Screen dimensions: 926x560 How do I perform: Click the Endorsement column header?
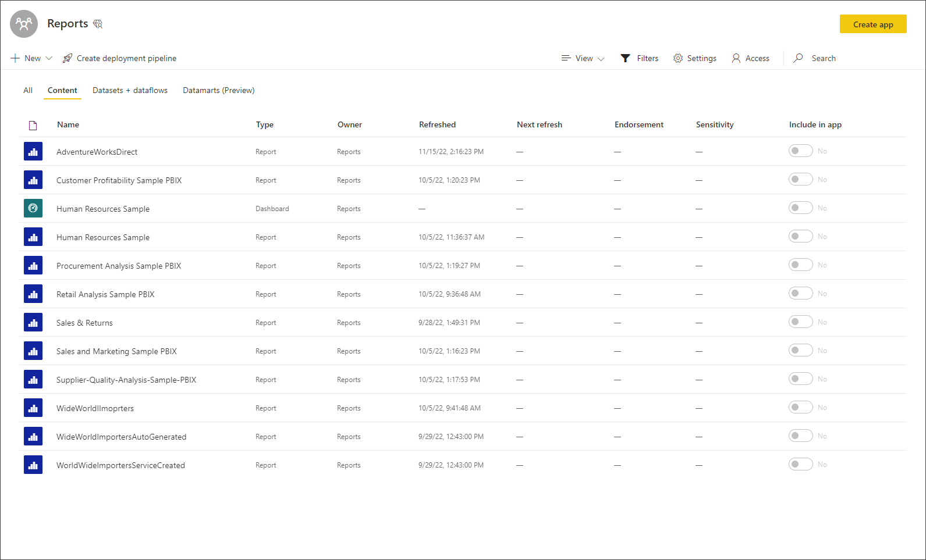point(639,124)
